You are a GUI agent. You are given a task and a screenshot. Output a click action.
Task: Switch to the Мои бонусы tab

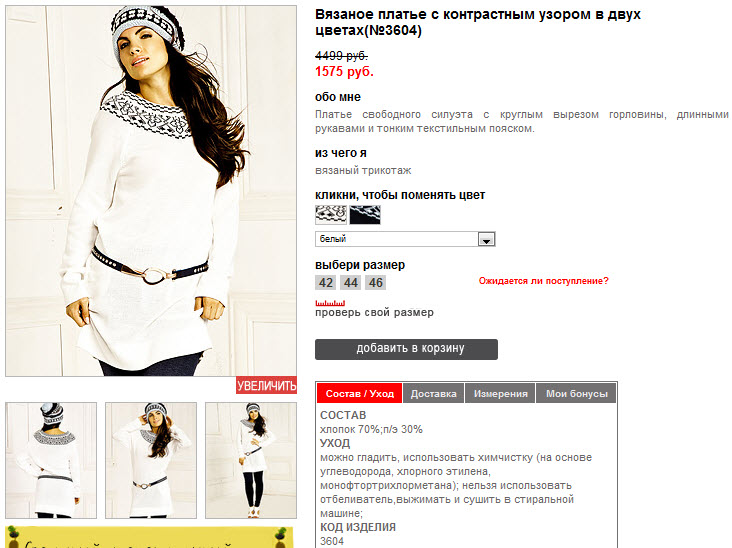[x=577, y=393]
